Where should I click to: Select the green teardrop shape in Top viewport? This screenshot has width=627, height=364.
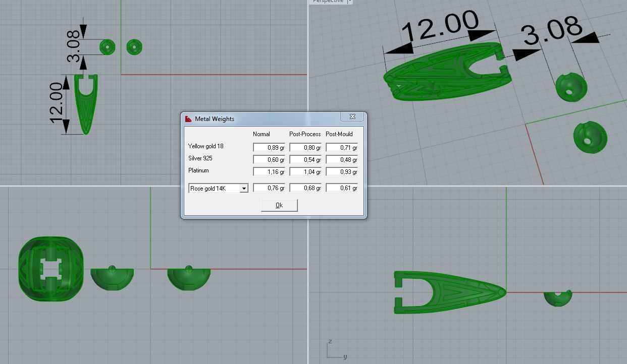tap(86, 104)
